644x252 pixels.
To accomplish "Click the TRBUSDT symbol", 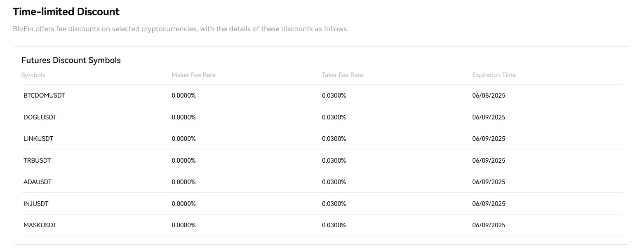I will tap(37, 161).
